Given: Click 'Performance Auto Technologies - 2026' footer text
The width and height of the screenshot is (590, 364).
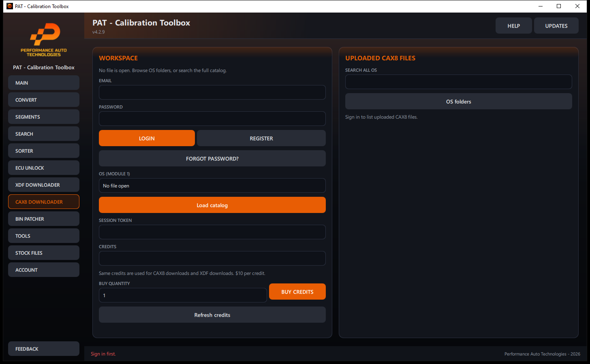Looking at the screenshot, I should pyautogui.click(x=542, y=354).
